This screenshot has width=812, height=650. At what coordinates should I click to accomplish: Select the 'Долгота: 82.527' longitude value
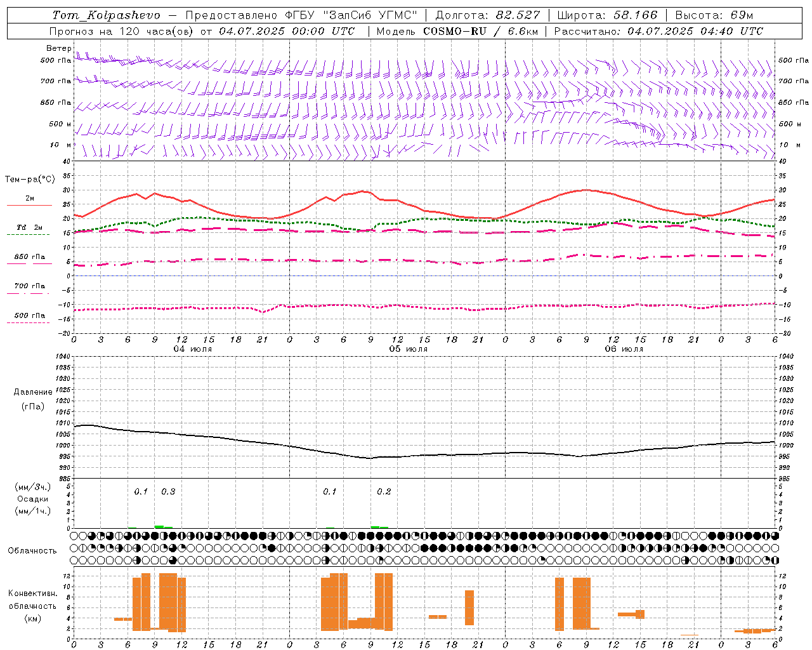488,15
